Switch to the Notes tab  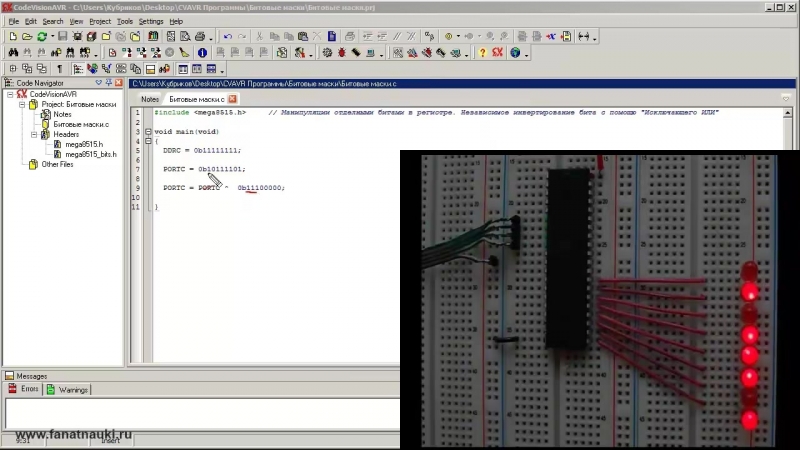150,100
